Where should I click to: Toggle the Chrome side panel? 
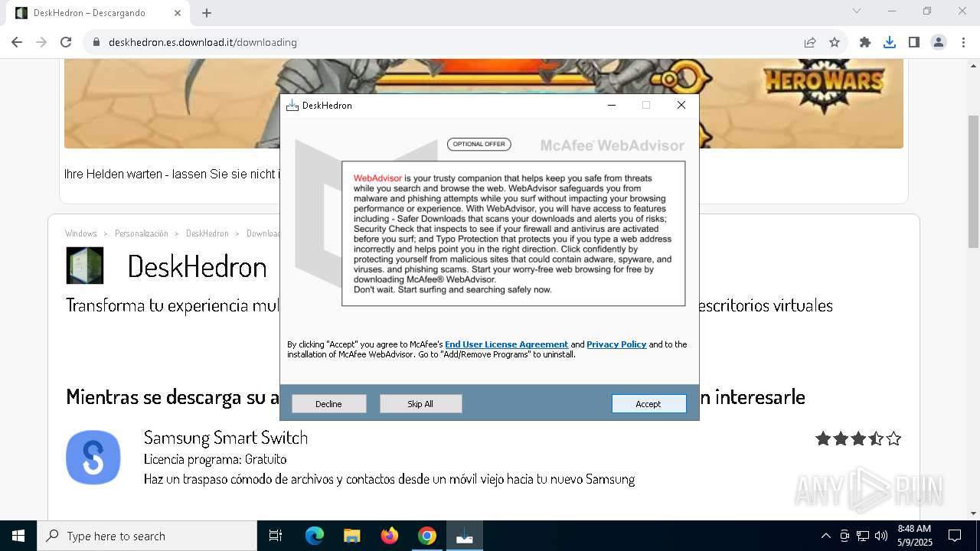pos(914,42)
